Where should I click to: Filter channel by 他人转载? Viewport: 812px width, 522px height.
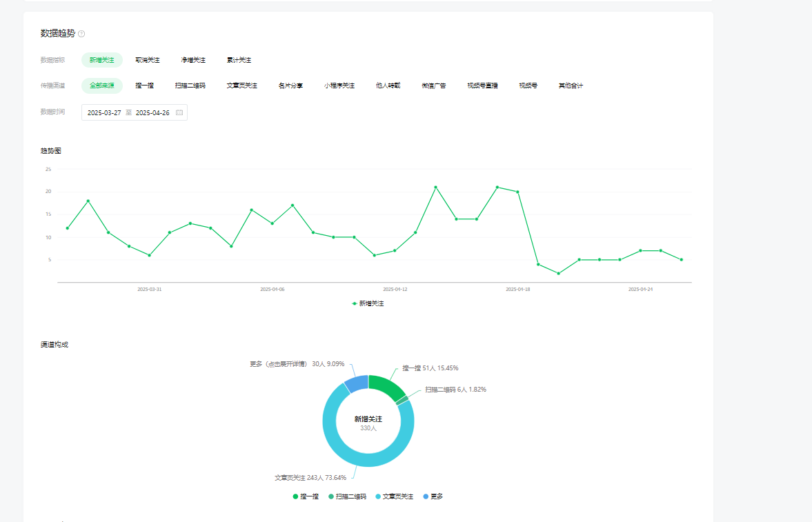[x=388, y=86]
